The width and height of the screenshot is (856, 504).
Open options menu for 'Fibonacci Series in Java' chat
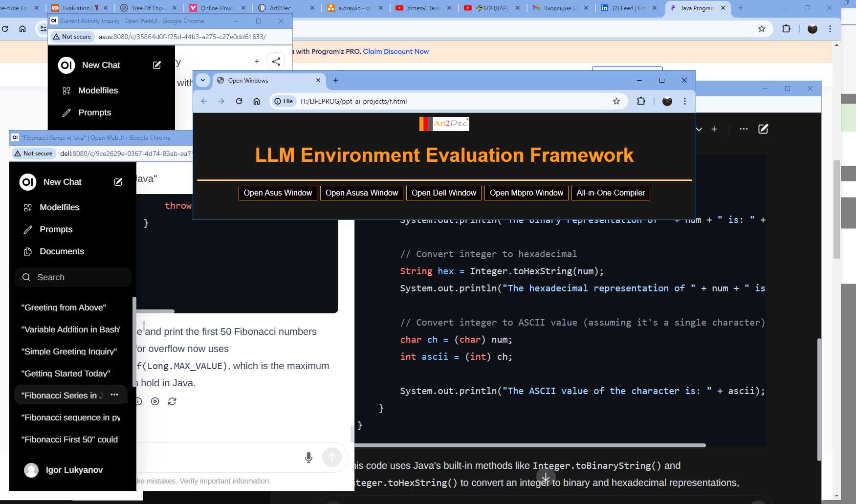pyautogui.click(x=114, y=394)
